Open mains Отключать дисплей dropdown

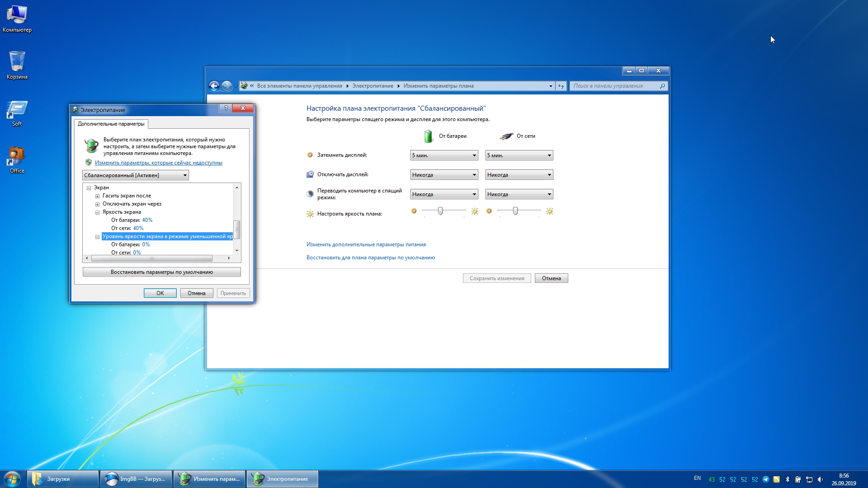(519, 175)
